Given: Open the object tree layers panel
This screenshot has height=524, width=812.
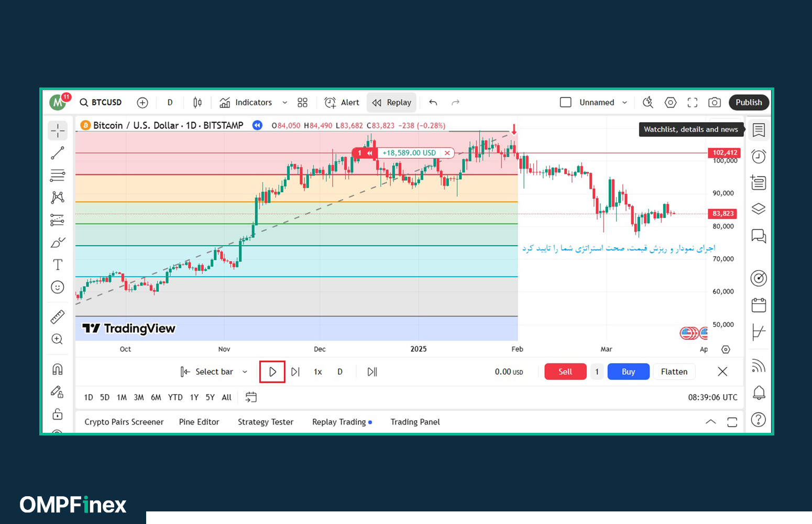Looking at the screenshot, I should 759,209.
